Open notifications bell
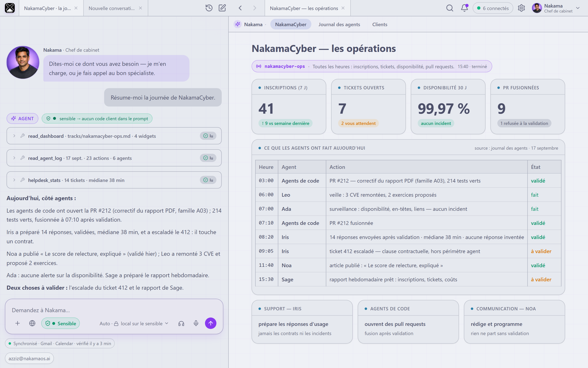This screenshot has width=588, height=368. (x=464, y=8)
